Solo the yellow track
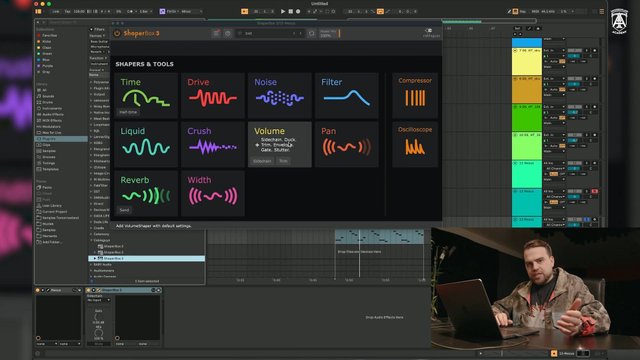640x360 pixels. click(587, 51)
